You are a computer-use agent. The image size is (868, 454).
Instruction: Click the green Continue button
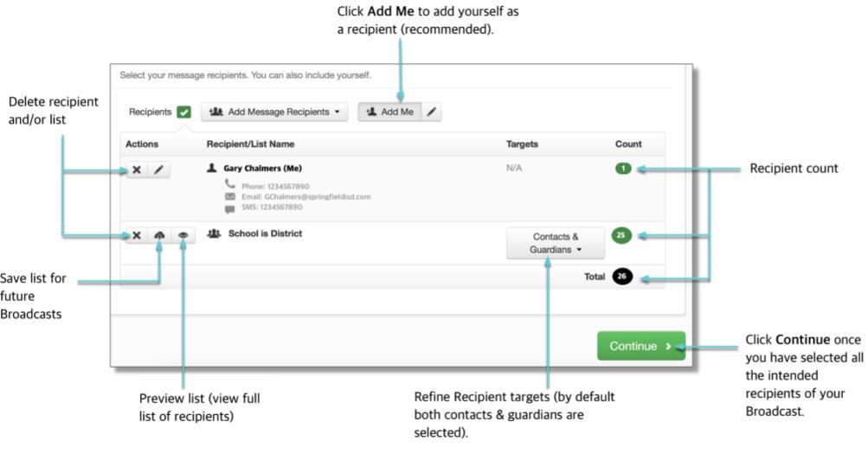[640, 346]
